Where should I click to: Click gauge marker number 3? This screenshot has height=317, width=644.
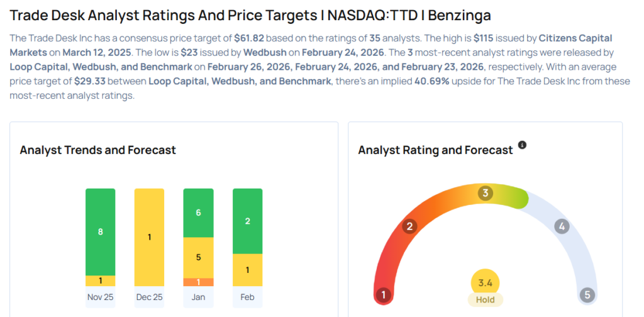tap(485, 193)
